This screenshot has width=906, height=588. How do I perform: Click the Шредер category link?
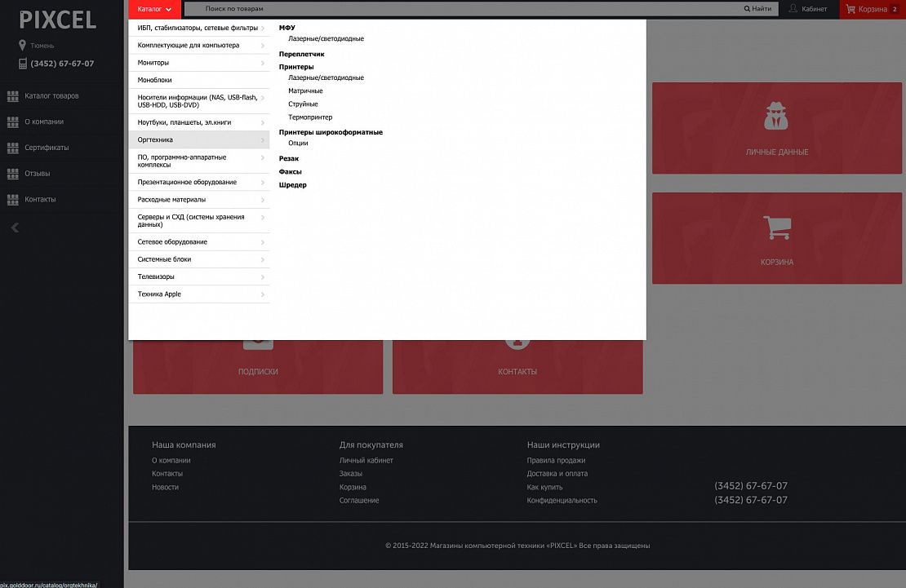tap(292, 185)
